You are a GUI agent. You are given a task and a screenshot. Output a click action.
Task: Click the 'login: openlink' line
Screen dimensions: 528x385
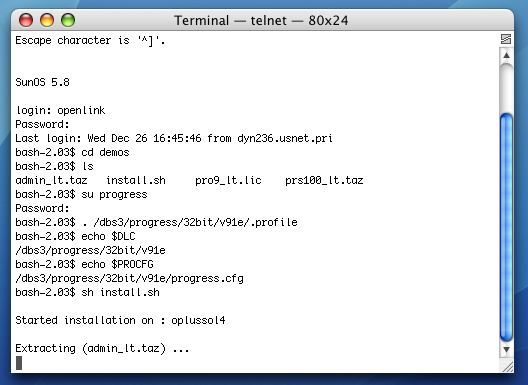(61, 110)
